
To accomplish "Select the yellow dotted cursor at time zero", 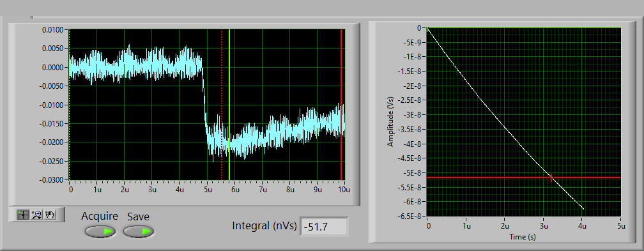I will (x=69, y=105).
